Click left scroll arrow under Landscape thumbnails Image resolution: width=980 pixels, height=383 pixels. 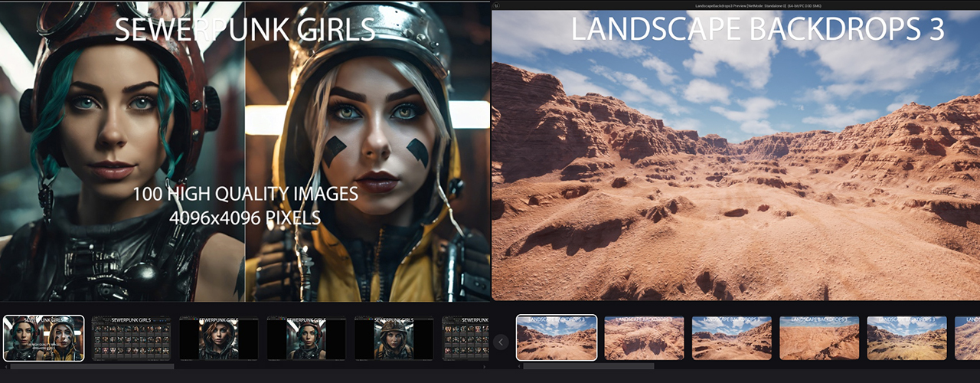pos(518,367)
